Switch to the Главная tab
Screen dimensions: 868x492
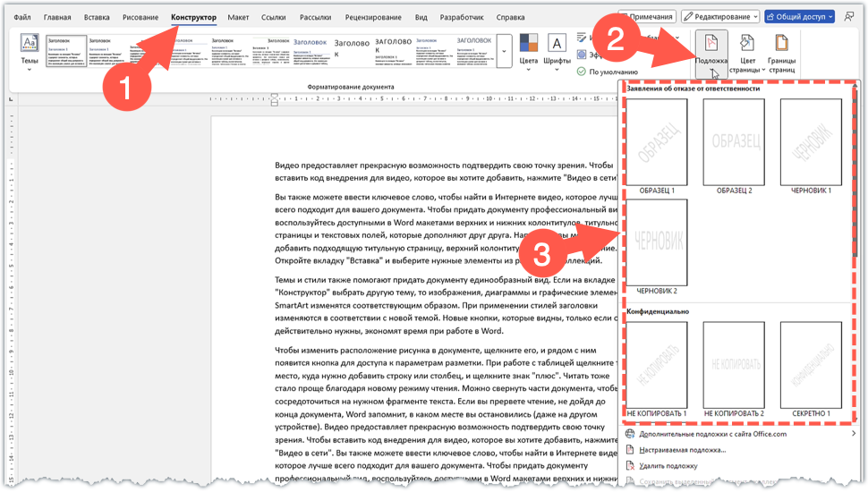57,17
